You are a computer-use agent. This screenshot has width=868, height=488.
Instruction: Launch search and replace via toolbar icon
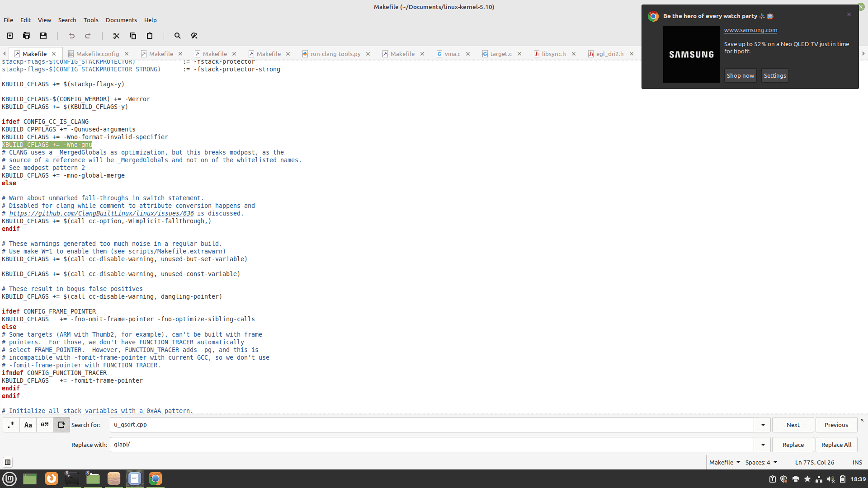[x=194, y=36]
